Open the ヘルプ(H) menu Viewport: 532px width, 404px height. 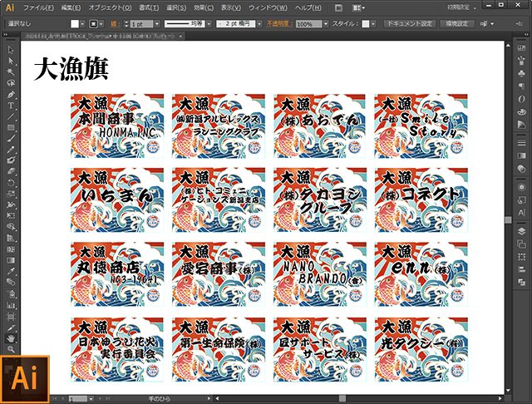(308, 7)
